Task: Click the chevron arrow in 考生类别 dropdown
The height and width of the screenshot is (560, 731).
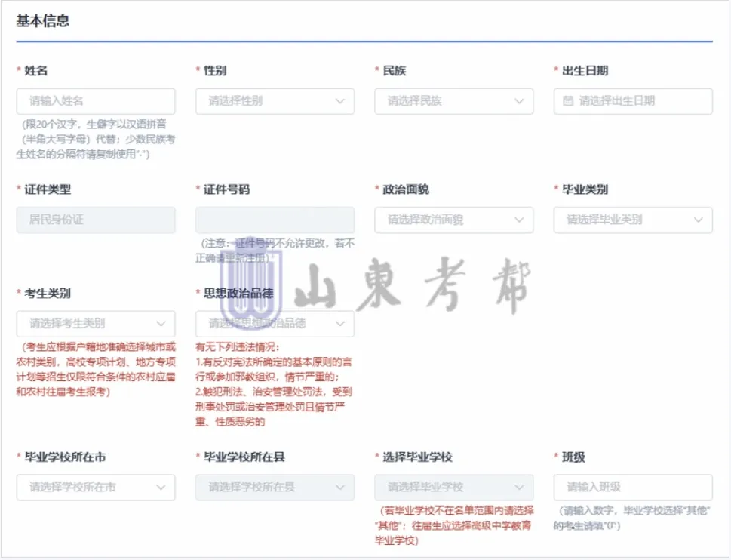Action: (x=161, y=324)
